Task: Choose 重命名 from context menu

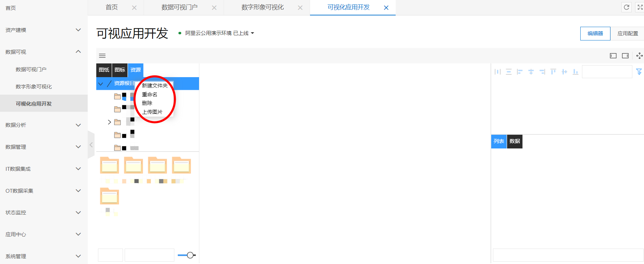Action: pyautogui.click(x=149, y=94)
